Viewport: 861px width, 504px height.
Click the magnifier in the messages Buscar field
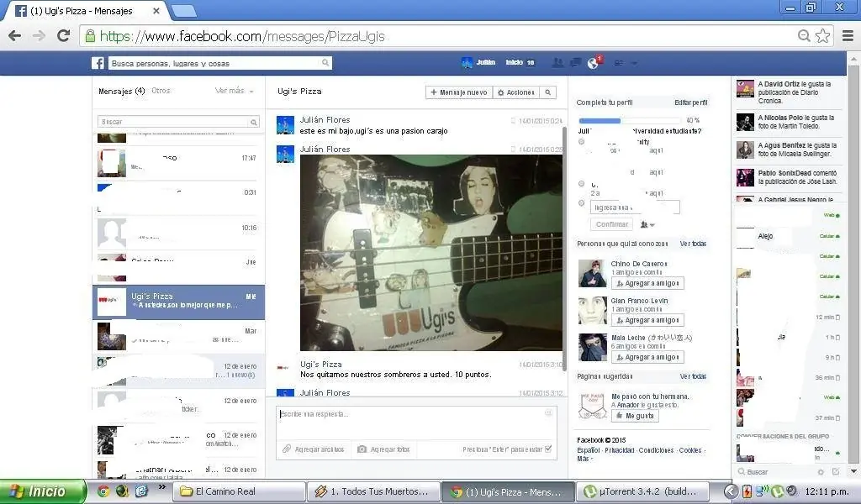point(254,123)
